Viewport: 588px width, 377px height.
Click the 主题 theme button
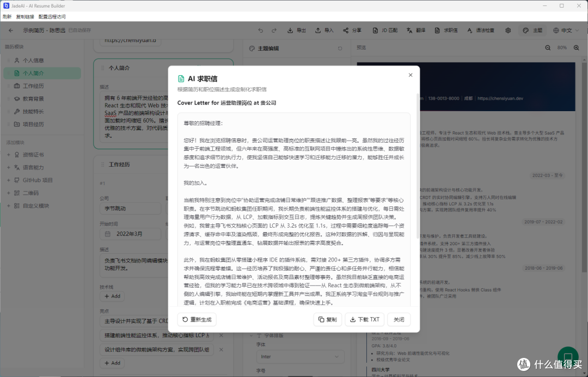[x=532, y=31]
